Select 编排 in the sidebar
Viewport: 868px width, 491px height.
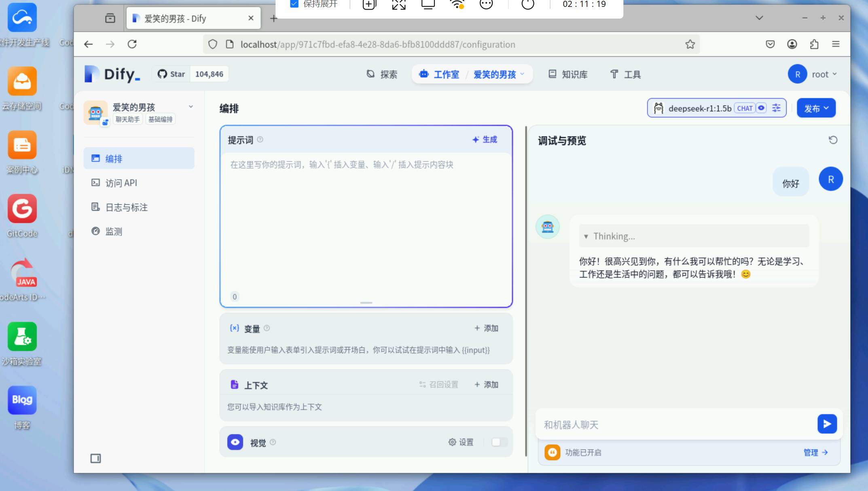pos(139,158)
